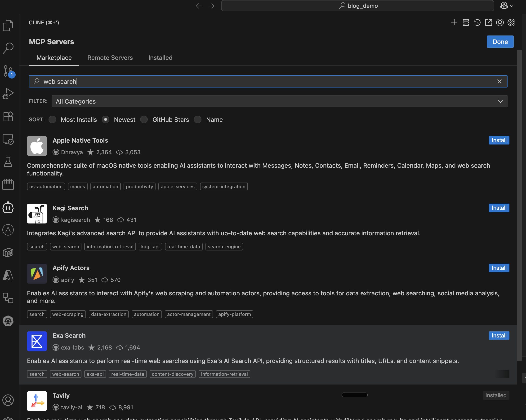Open Cline task history
The height and width of the screenshot is (420, 526).
pyautogui.click(x=477, y=22)
